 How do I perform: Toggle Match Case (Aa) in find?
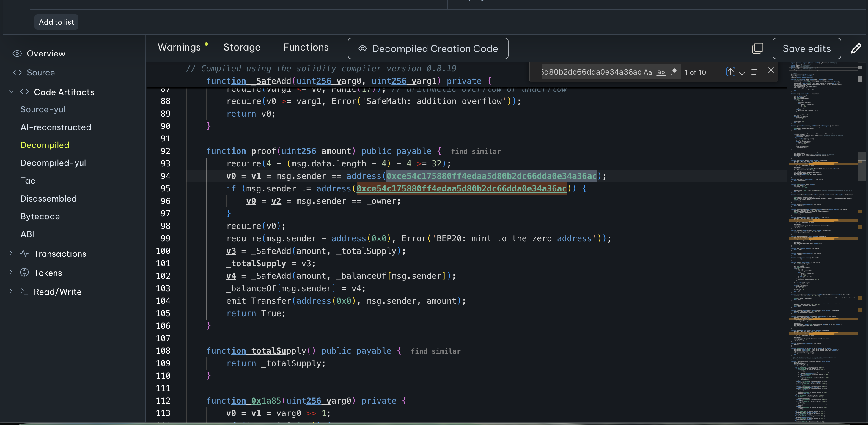(648, 72)
